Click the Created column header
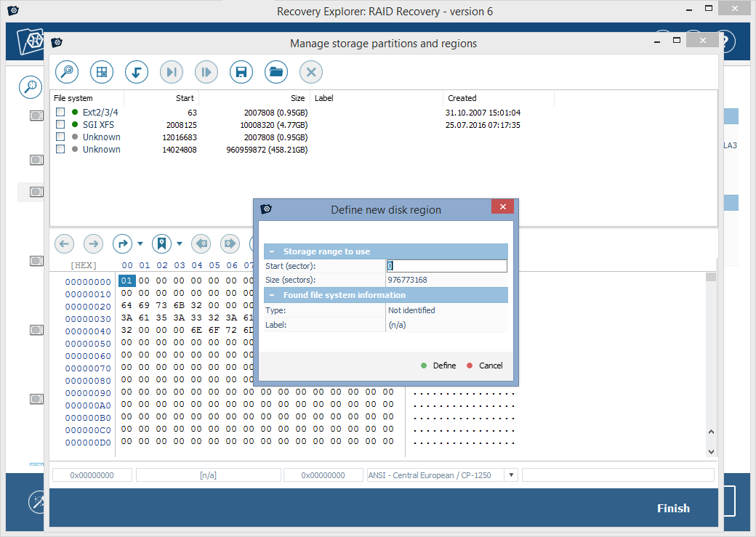This screenshot has width=756, height=537. [x=499, y=98]
